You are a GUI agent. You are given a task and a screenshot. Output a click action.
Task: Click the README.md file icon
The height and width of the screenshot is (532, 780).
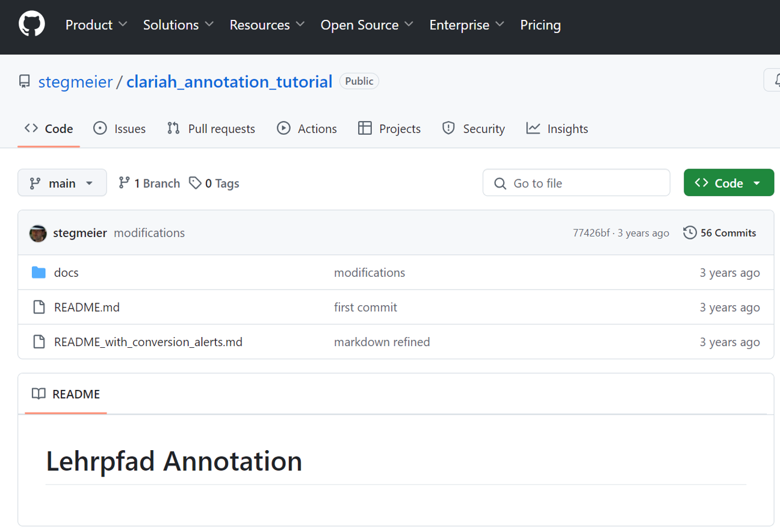[39, 308]
